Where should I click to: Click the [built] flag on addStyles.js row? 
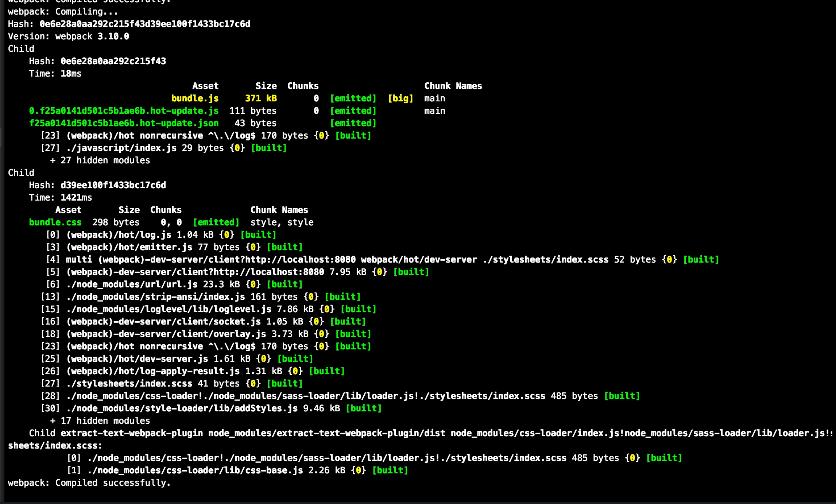click(x=364, y=408)
